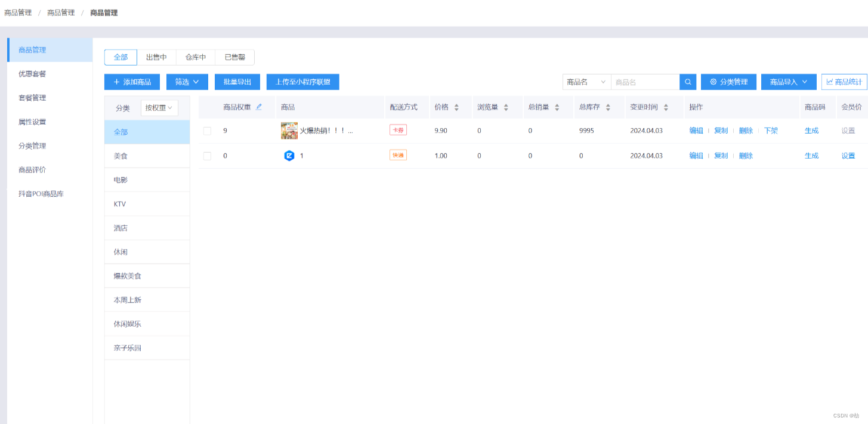Image resolution: width=868 pixels, height=424 pixels.
Task: Click the 批量导出 button
Action: point(237,82)
